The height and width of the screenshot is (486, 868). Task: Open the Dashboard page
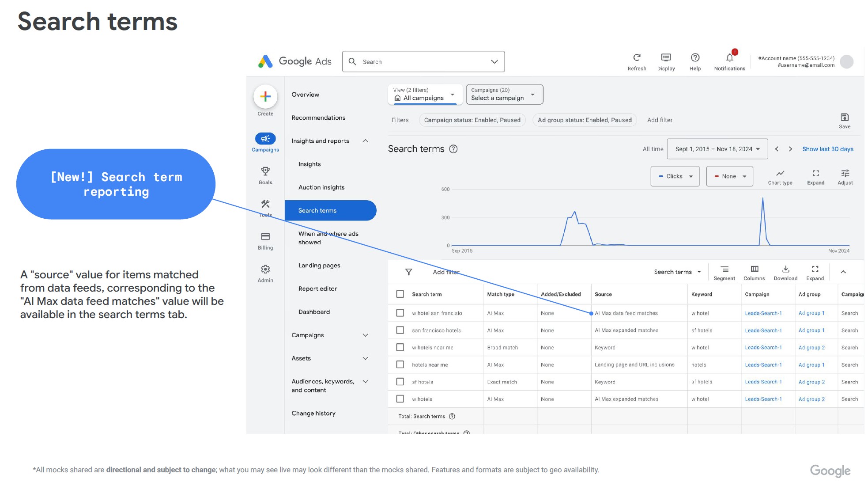click(314, 312)
